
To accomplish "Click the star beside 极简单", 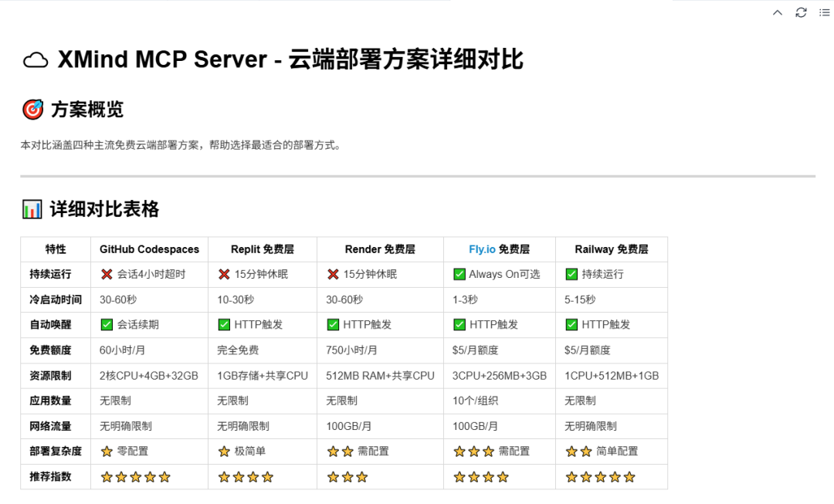I will coord(224,452).
